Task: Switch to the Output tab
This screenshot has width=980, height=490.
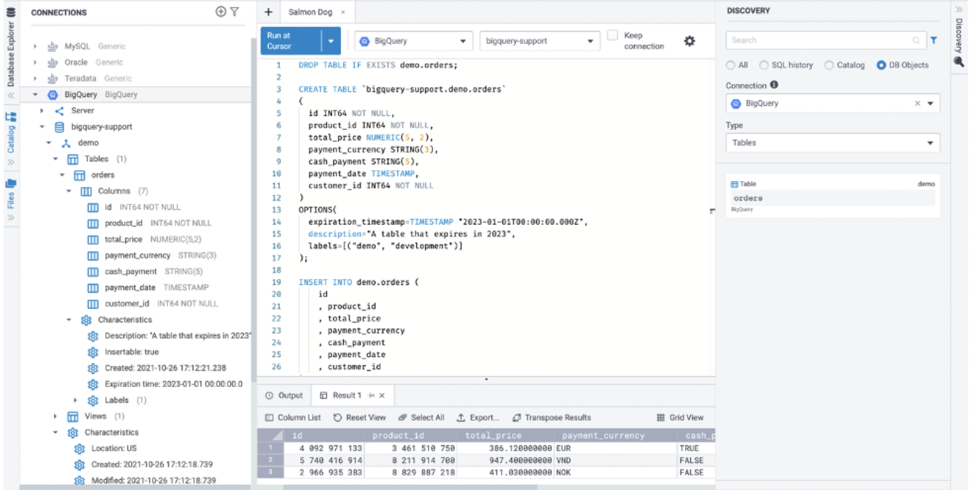Action: [284, 395]
